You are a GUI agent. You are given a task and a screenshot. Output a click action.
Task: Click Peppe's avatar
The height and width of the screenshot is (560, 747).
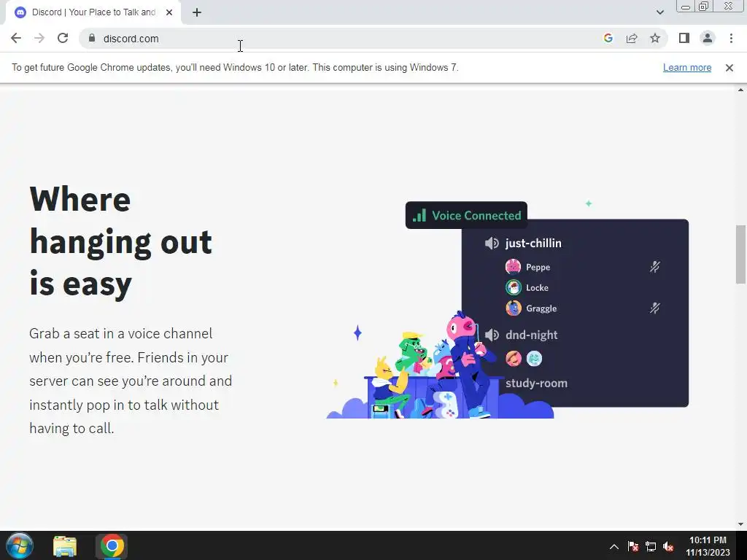[x=513, y=267]
